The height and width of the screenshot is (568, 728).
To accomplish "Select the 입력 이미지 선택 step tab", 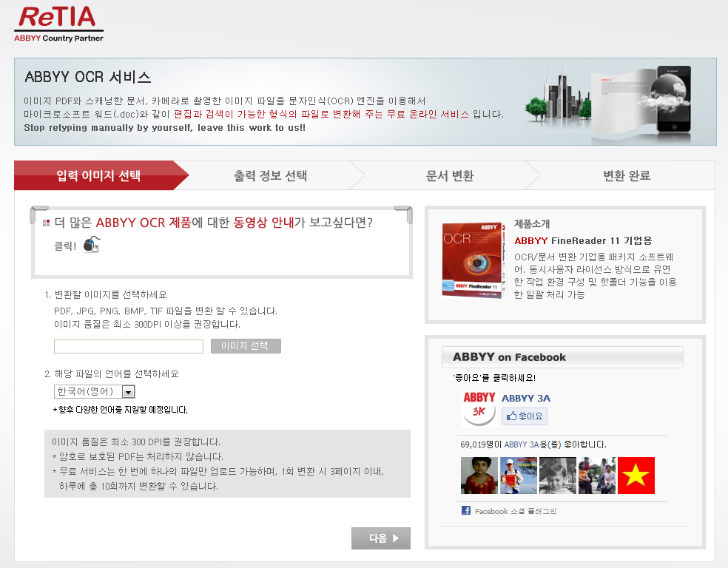I will tap(98, 175).
